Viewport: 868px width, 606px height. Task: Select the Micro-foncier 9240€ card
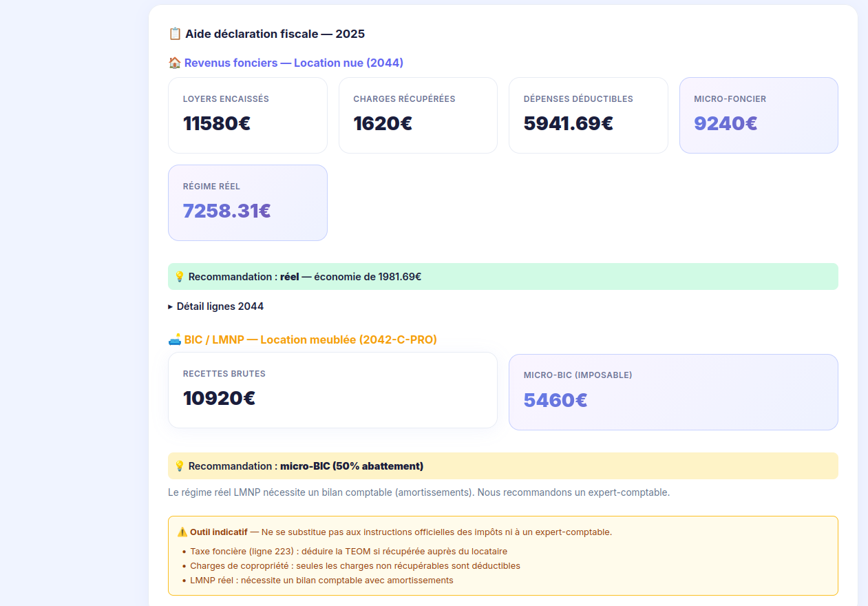tap(759, 115)
